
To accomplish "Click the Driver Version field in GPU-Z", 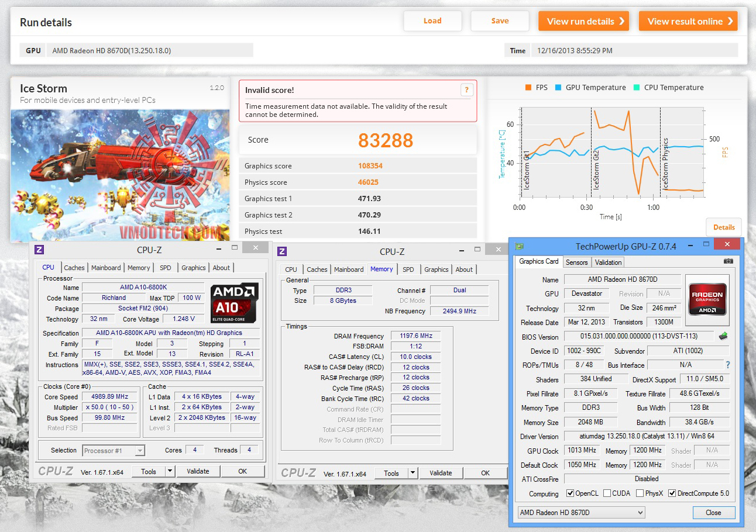I will 647,436.
